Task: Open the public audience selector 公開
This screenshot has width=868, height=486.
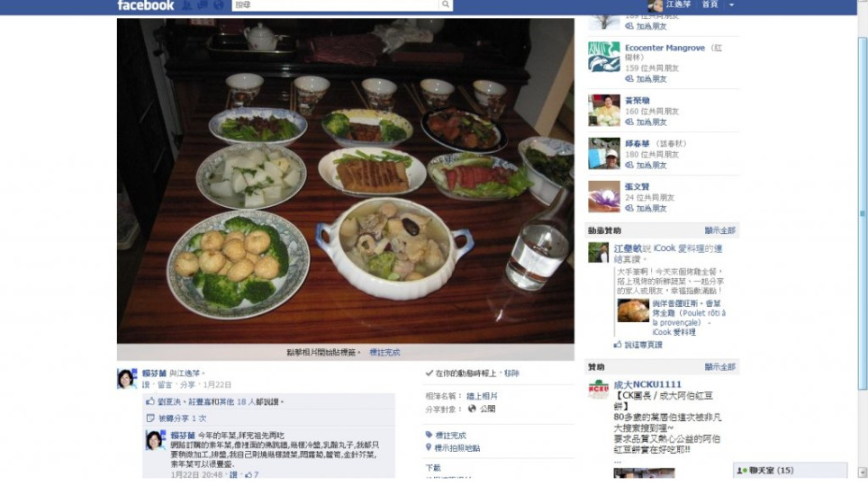Action: [x=482, y=409]
